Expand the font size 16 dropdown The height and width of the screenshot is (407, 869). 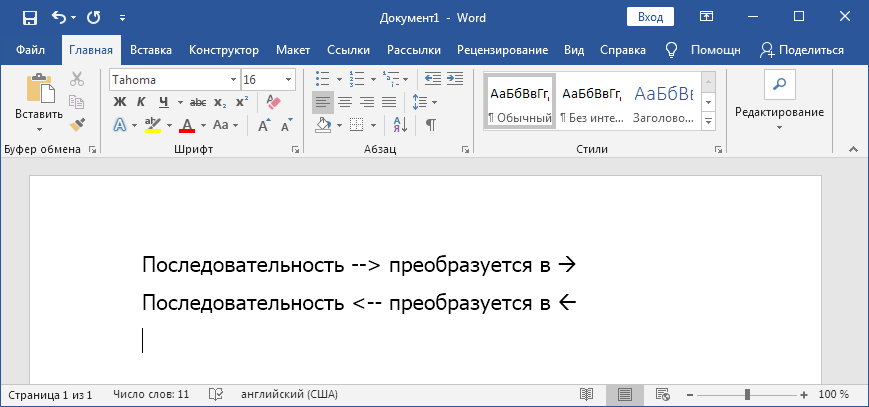(288, 79)
